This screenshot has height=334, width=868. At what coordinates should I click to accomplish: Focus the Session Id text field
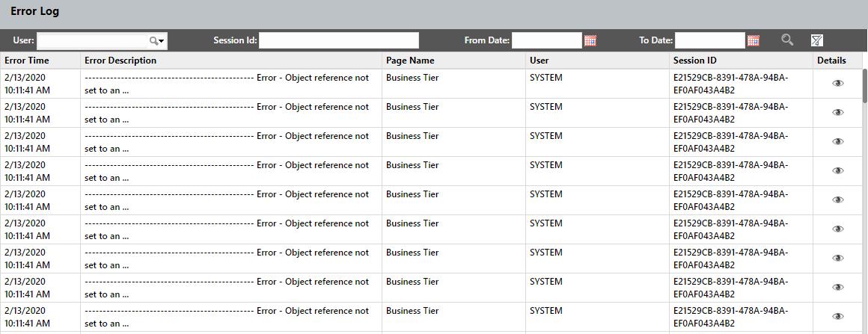point(338,40)
